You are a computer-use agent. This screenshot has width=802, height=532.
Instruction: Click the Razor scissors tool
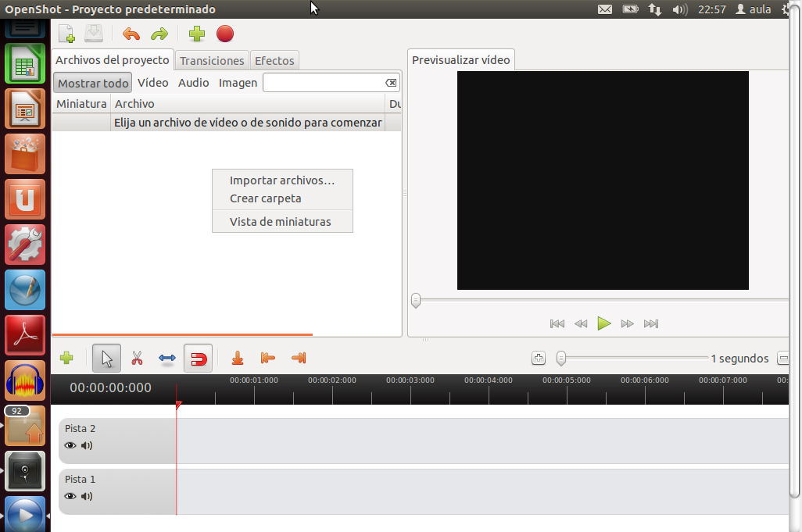(x=137, y=359)
